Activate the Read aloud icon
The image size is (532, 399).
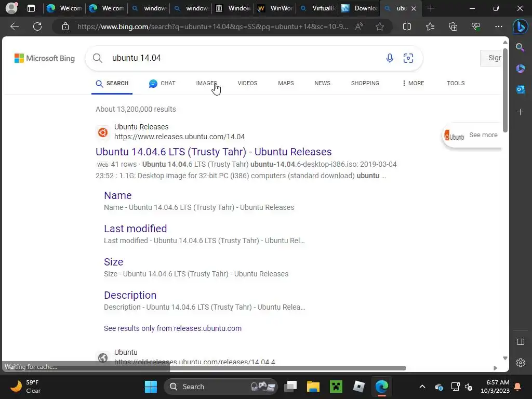point(359,26)
